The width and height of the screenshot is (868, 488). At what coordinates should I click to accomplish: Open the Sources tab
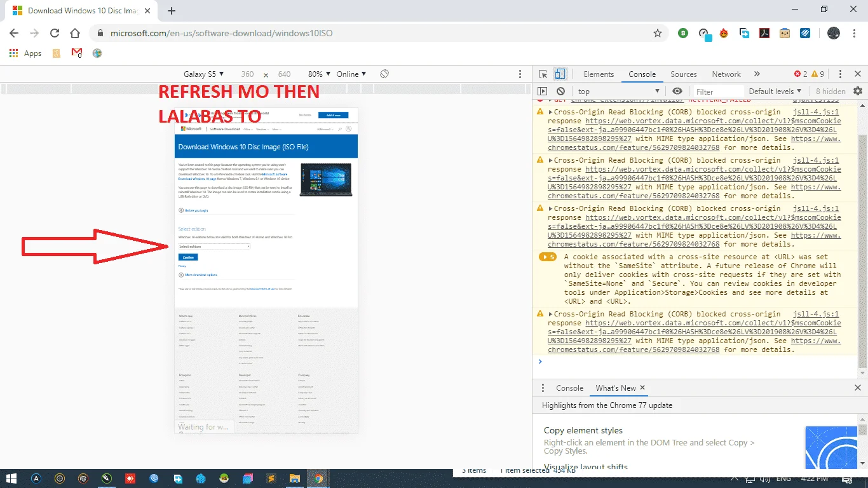[683, 74]
